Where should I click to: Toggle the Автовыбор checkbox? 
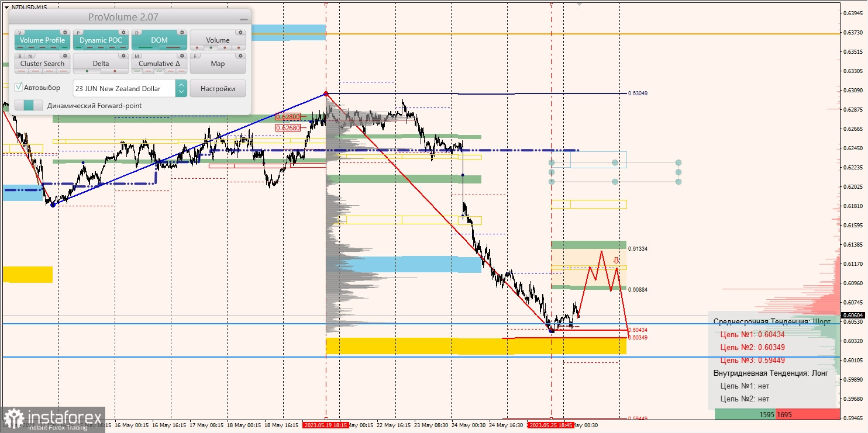[19, 87]
